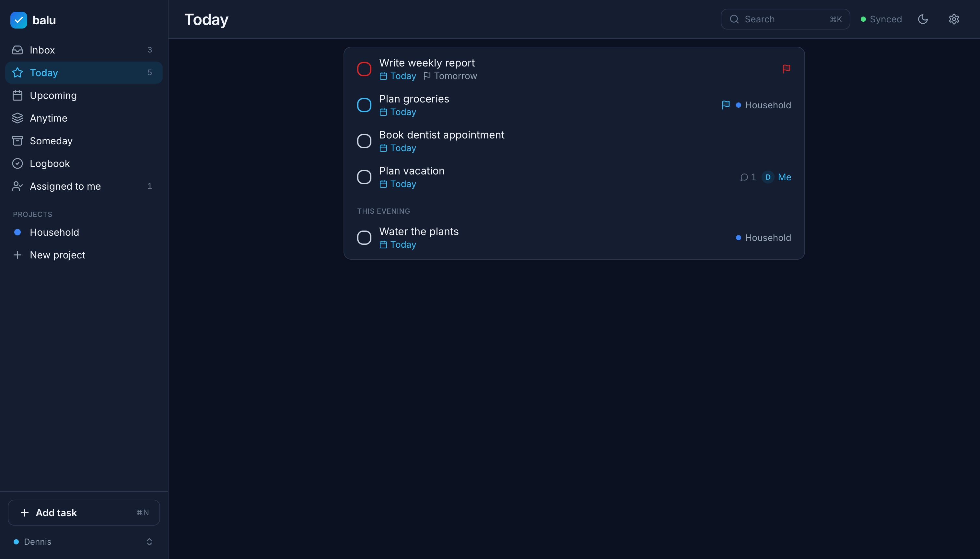Viewport: 980px width, 559px height.
Task: Click the plus icon in Add task button
Action: point(25,512)
